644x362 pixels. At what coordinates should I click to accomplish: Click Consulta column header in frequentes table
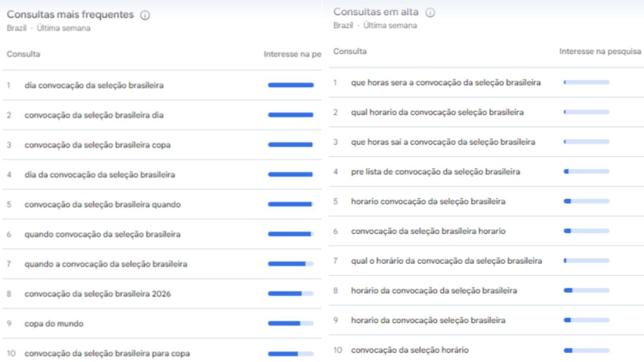tap(23, 54)
